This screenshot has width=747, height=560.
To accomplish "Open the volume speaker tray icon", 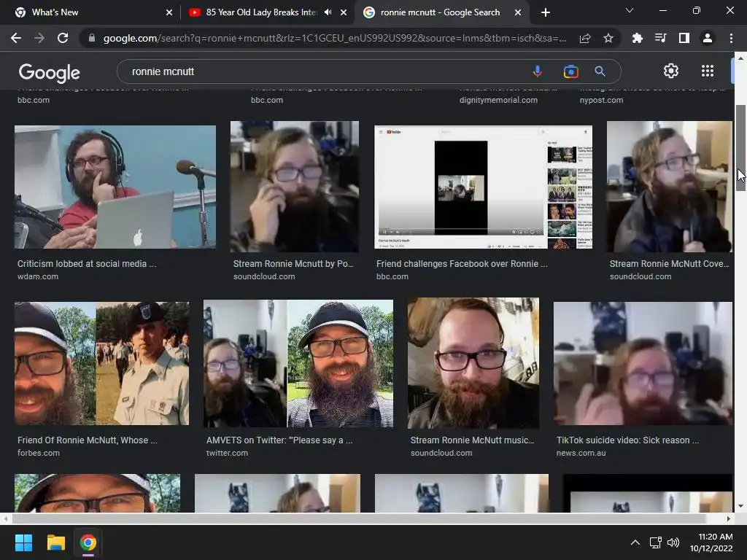I will click(x=673, y=542).
